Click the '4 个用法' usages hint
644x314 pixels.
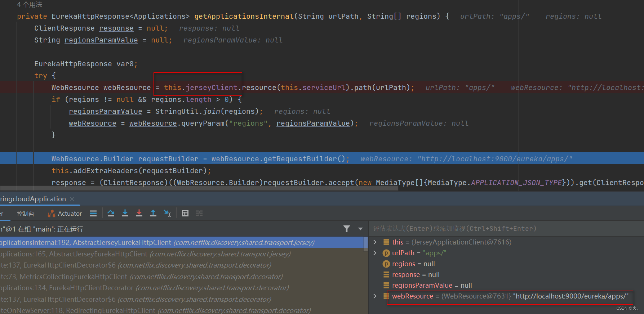coord(30,5)
